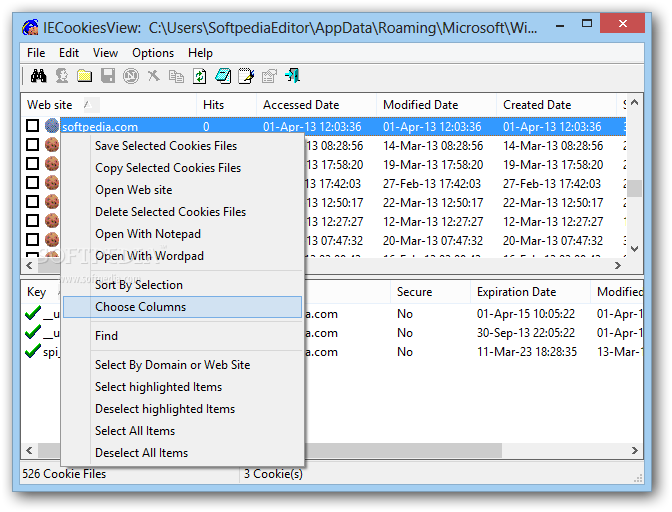The width and height of the screenshot is (672, 512).
Task: Click the Modified Date column header
Action: click(436, 105)
